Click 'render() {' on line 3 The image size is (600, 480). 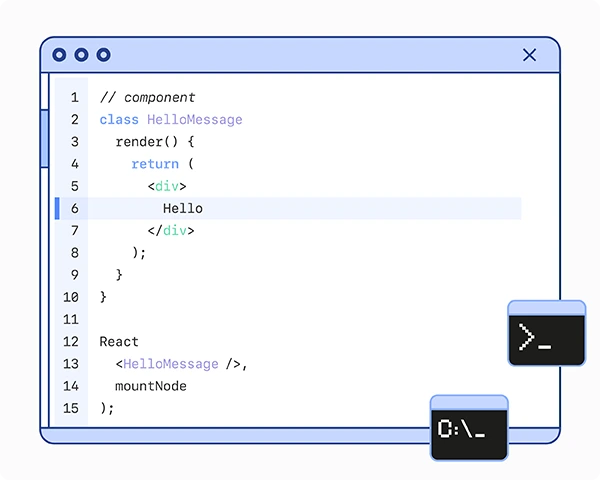pyautogui.click(x=155, y=142)
